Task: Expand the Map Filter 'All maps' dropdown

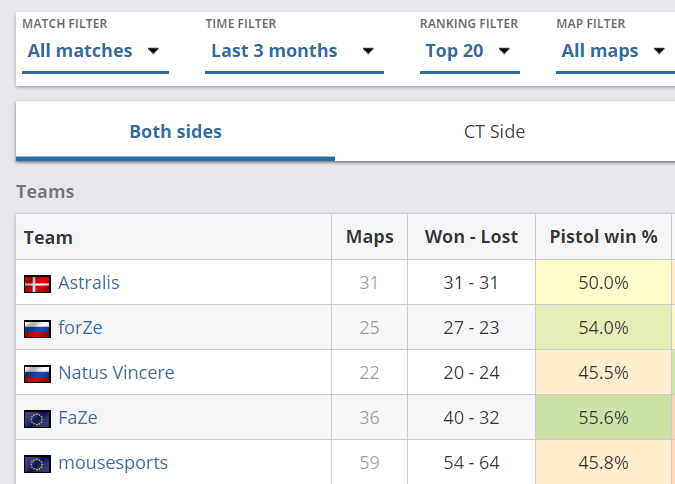Action: (613, 51)
